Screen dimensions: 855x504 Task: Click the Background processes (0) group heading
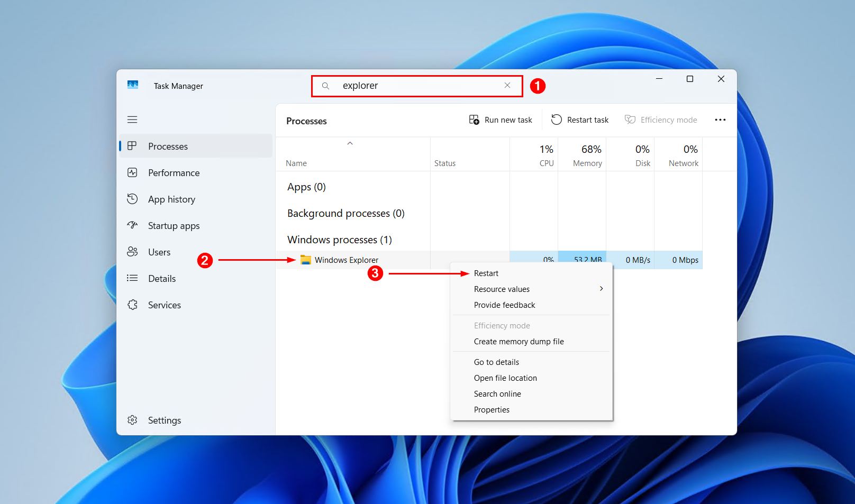click(346, 213)
